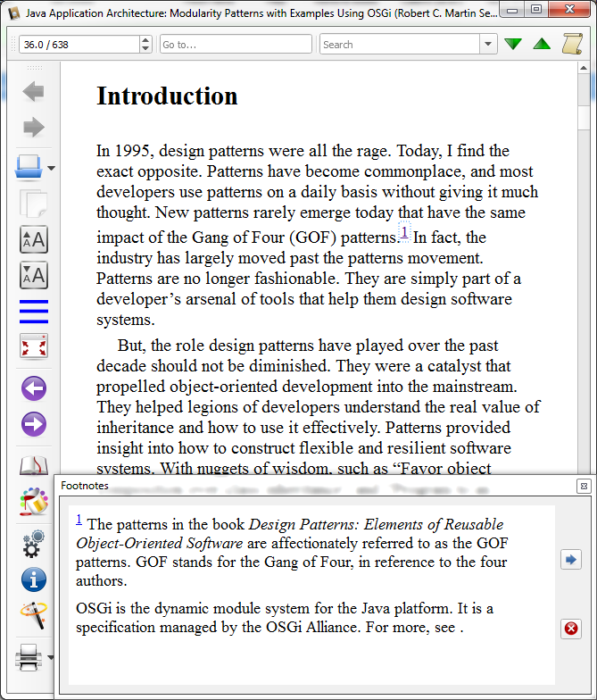597x700 pixels.
Task: Click the scroll parchment icon in toolbar
Action: [572, 44]
